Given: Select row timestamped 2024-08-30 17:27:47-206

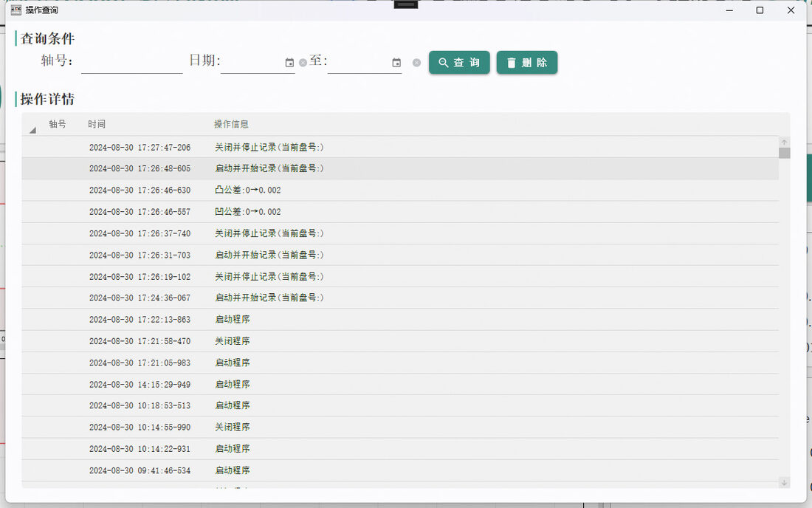Looking at the screenshot, I should [x=400, y=147].
